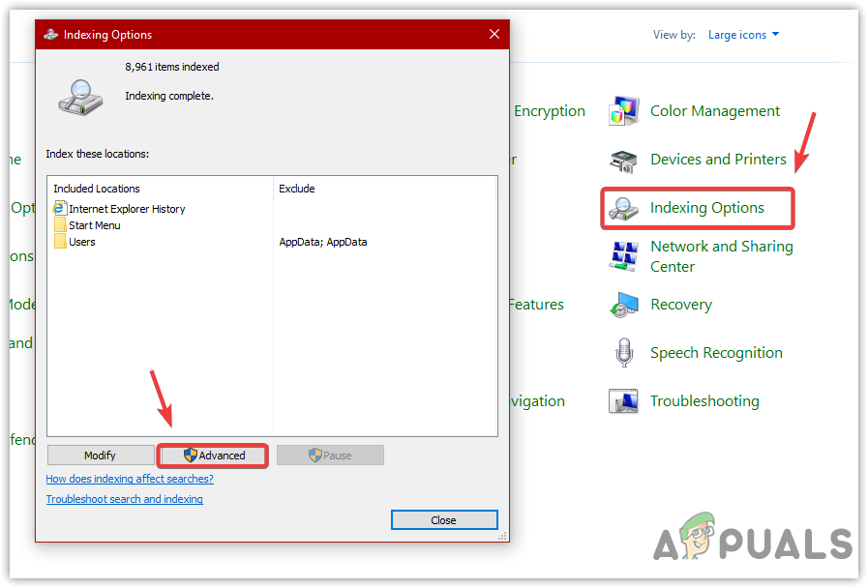The image size is (868, 588).
Task: Open How does indexing affect searches link
Action: pyautogui.click(x=130, y=479)
